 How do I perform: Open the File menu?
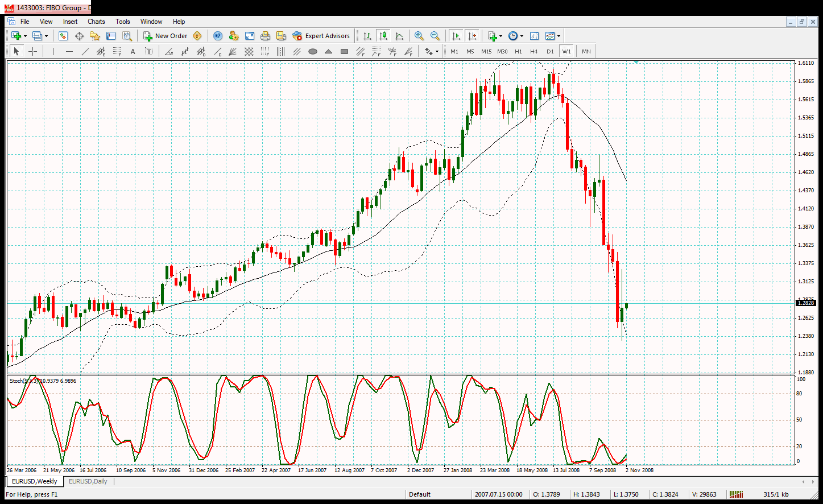tap(25, 22)
